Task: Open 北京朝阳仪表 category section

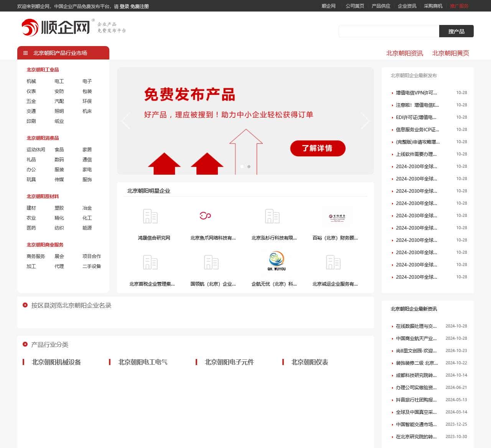Action: pyautogui.click(x=310, y=362)
